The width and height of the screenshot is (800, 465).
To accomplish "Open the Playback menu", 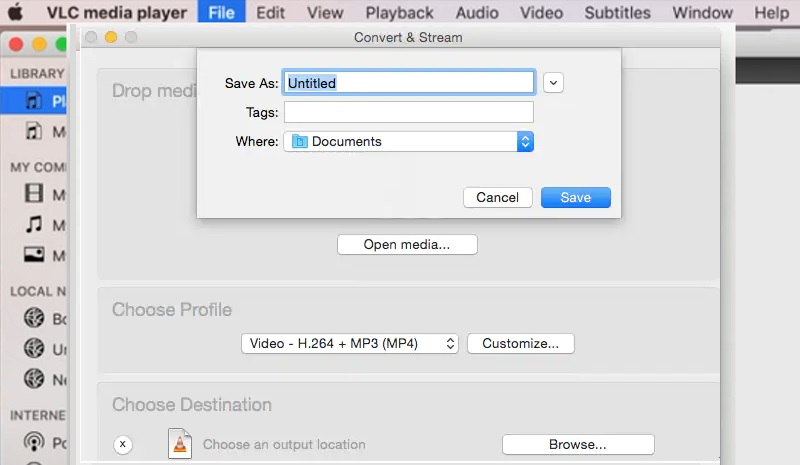I will click(x=399, y=12).
